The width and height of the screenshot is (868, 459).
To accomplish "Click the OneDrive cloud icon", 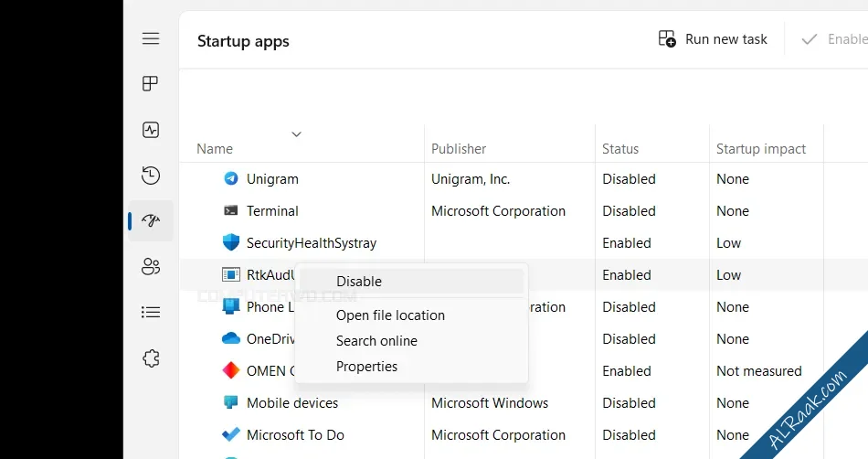I will (231, 338).
